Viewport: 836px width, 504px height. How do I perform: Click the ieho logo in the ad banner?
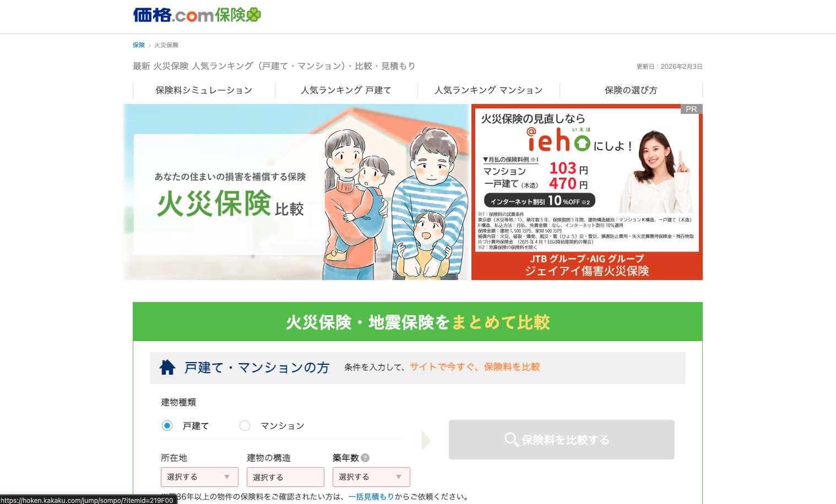pos(558,139)
